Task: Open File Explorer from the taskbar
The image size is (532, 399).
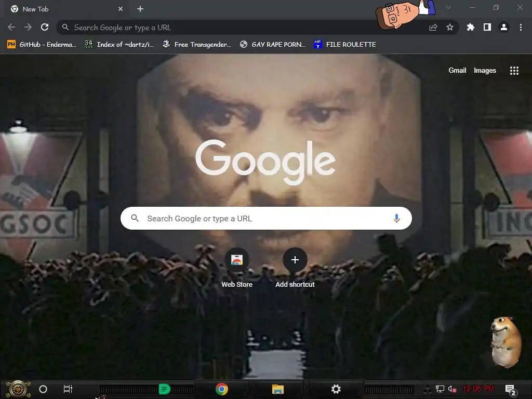Action: tap(278, 389)
